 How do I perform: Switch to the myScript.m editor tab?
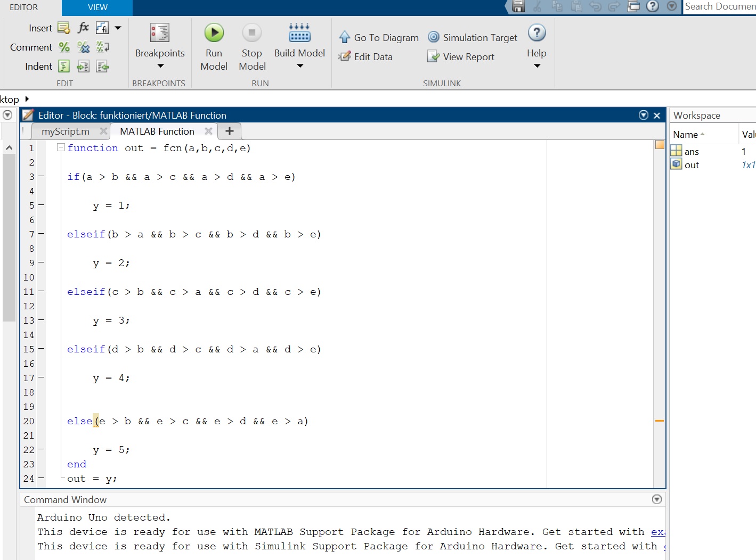(66, 131)
